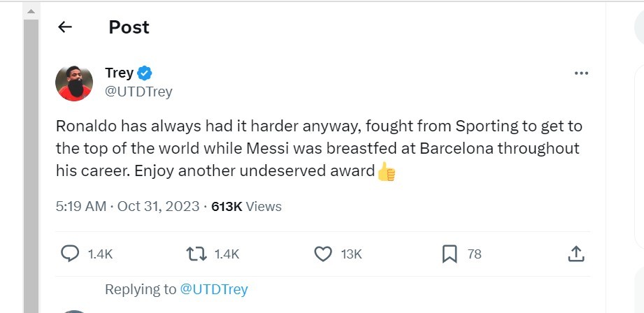Click the thumbs up emoji in the post
The width and height of the screenshot is (644, 313).
pos(386,171)
